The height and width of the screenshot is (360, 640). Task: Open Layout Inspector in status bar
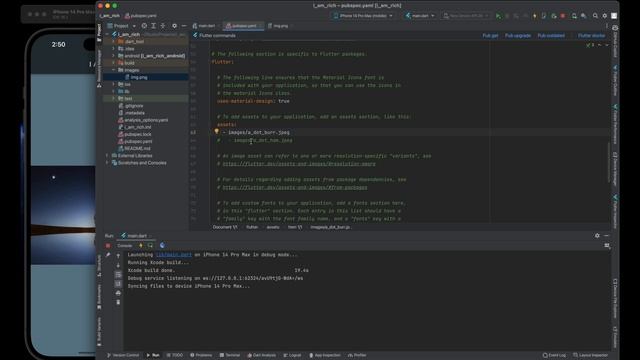click(x=590, y=355)
